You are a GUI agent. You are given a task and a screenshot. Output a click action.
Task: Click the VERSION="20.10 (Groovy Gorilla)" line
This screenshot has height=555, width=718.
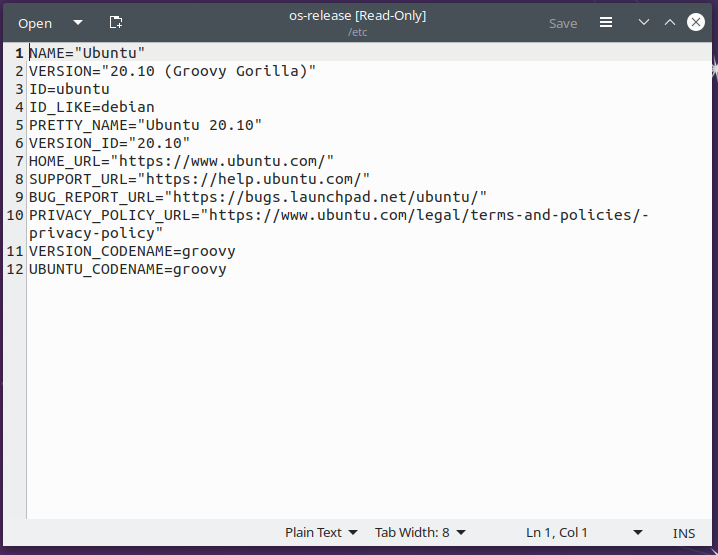tap(173, 71)
